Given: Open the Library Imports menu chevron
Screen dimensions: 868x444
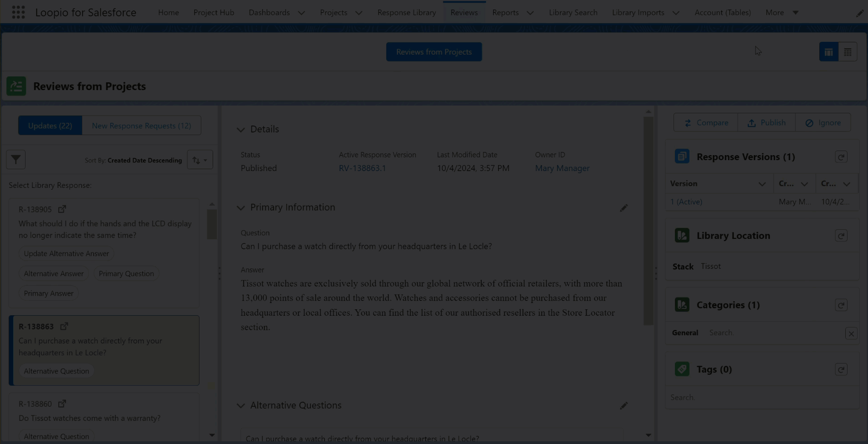Looking at the screenshot, I should coord(676,13).
